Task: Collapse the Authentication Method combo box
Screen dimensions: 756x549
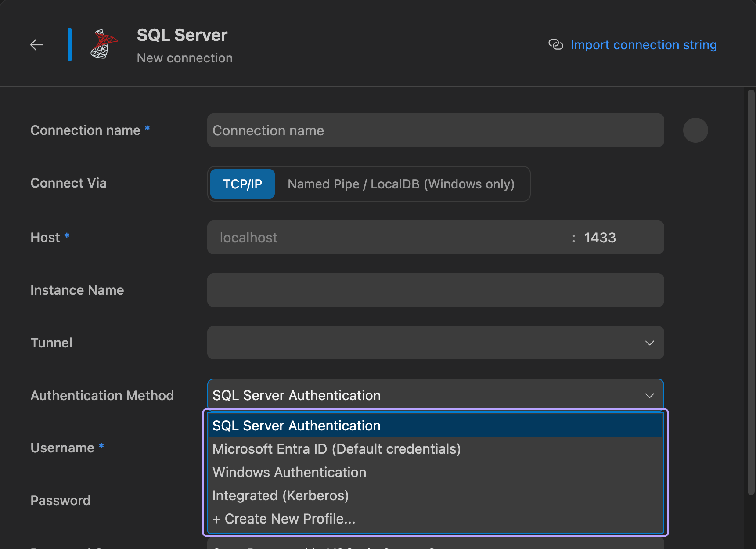Action: 436,395
